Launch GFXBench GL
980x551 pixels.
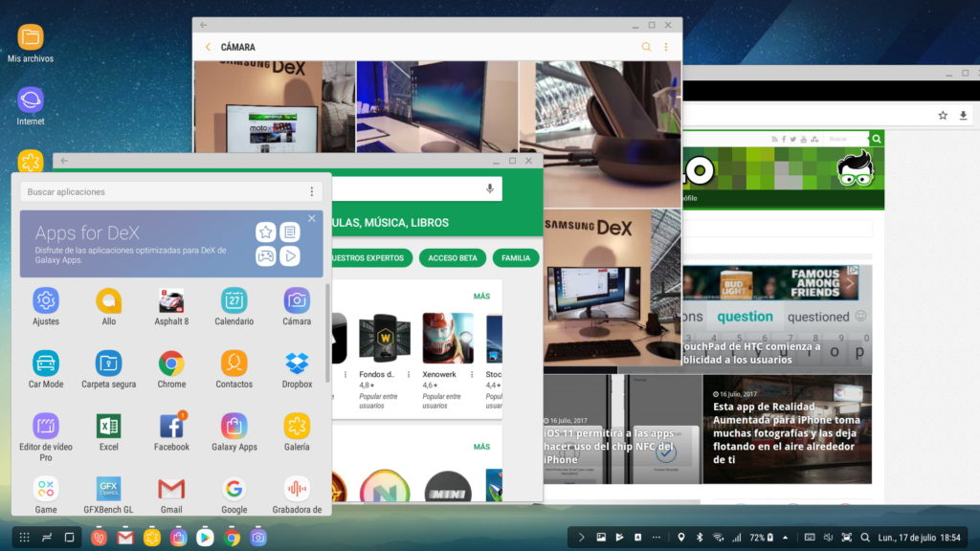click(x=109, y=489)
